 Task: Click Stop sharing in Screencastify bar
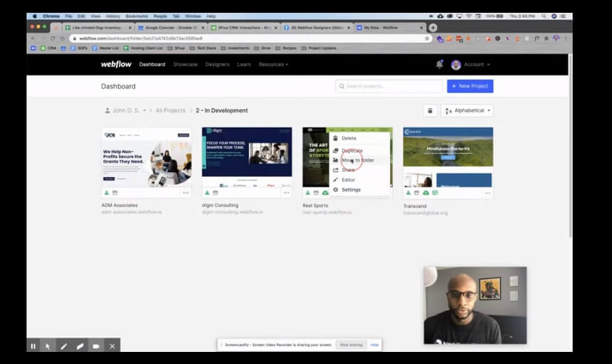(352, 345)
